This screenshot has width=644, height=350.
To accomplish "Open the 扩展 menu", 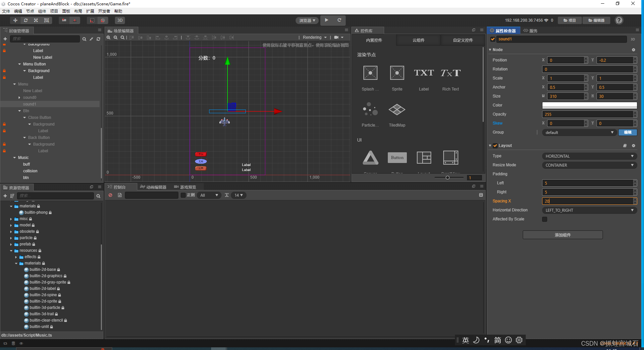I will [90, 11].
